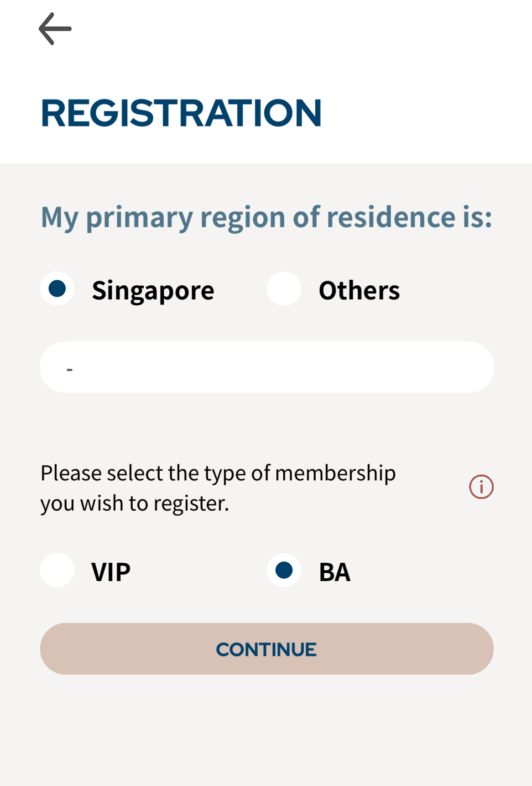This screenshot has height=786, width=532.
Task: Pick the VIP membership radio button
Action: (x=57, y=570)
